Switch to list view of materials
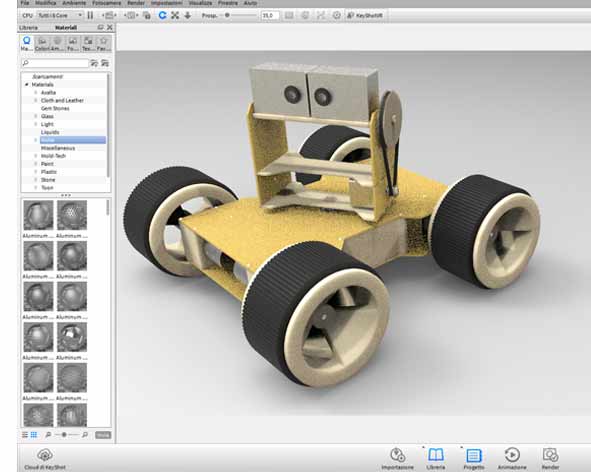 (25, 435)
